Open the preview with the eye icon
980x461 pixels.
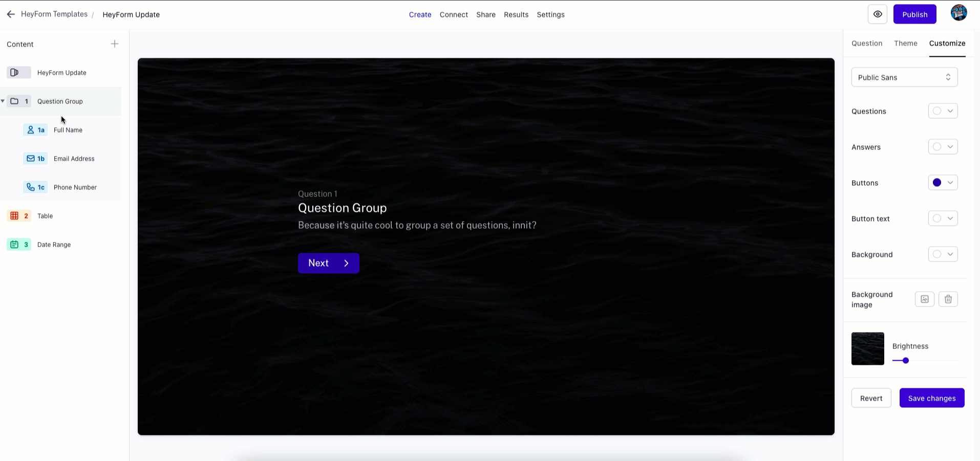click(x=878, y=14)
